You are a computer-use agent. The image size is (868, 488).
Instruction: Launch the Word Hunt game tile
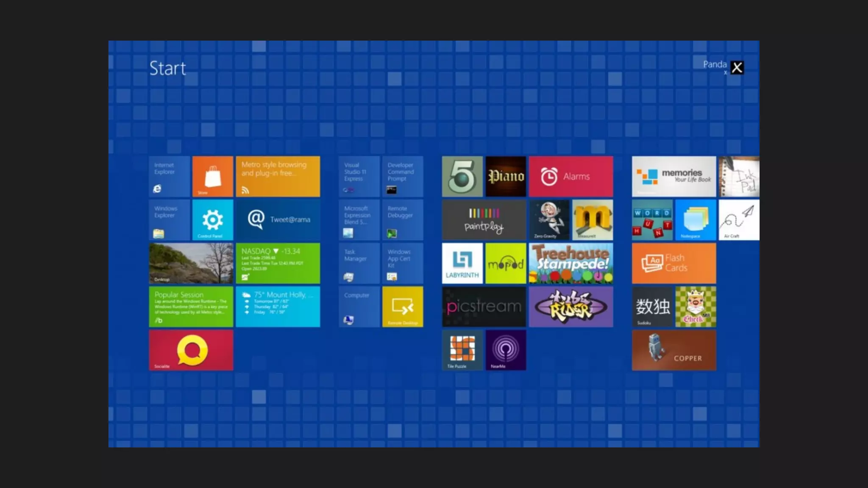tap(652, 220)
